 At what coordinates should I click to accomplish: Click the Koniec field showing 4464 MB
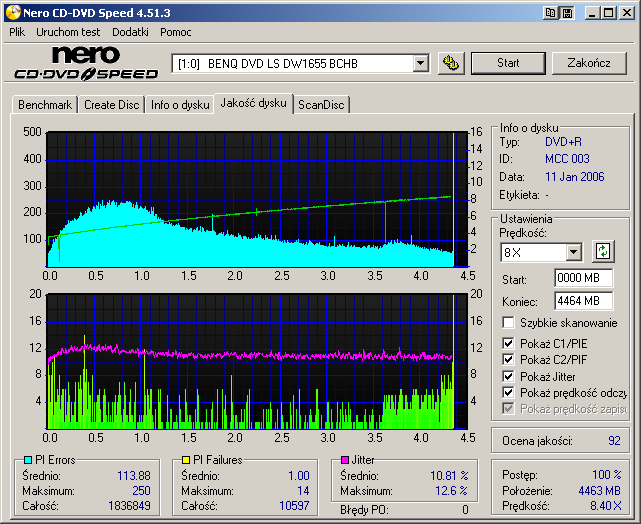[x=583, y=301]
